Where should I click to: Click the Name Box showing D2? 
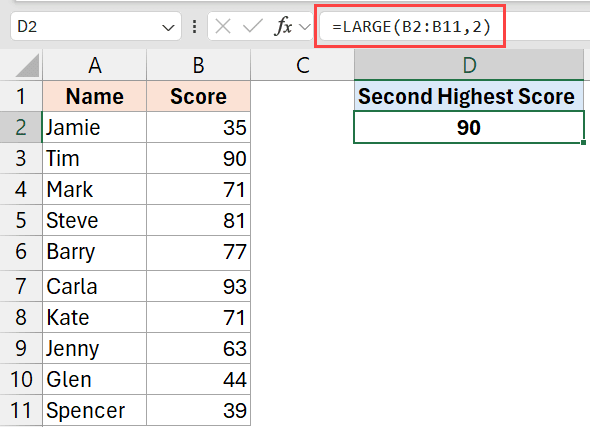(96, 27)
